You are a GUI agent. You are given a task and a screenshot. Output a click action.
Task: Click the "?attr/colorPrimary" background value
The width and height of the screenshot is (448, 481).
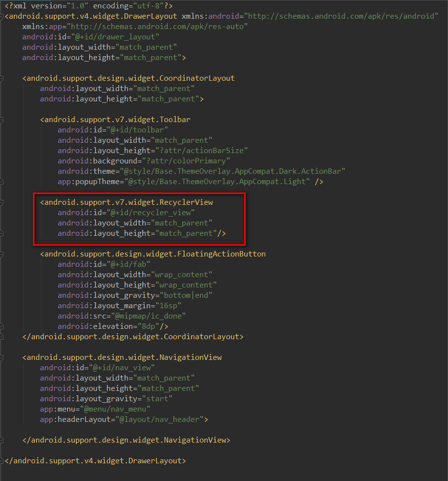tap(186, 161)
